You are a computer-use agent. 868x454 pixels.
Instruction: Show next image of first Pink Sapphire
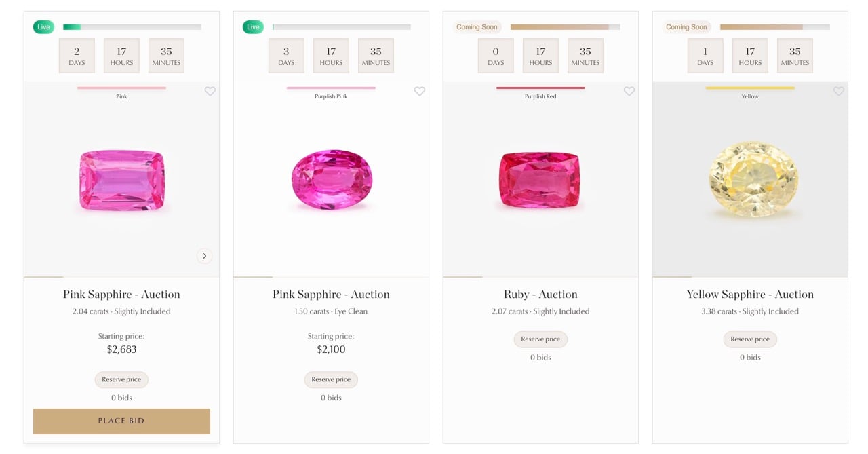point(204,256)
